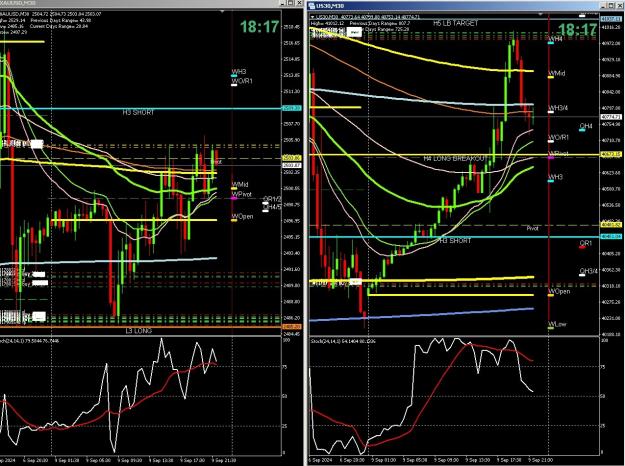
Task: Select the H5 LB TARGET label in US30 chart
Action: (x=455, y=23)
